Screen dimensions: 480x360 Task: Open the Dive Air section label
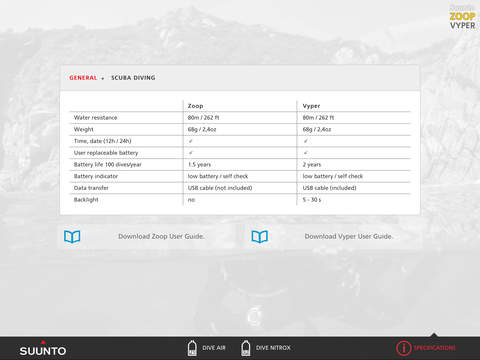[x=214, y=348]
